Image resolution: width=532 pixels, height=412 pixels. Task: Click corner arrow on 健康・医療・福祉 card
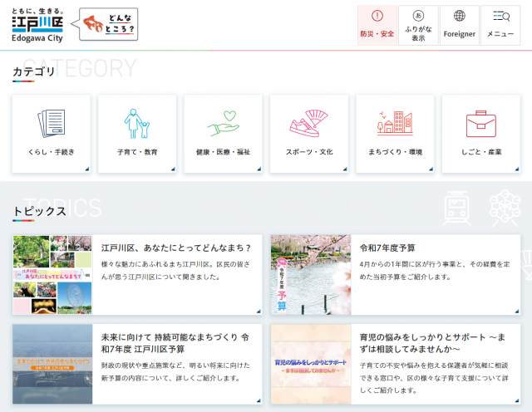(x=259, y=169)
